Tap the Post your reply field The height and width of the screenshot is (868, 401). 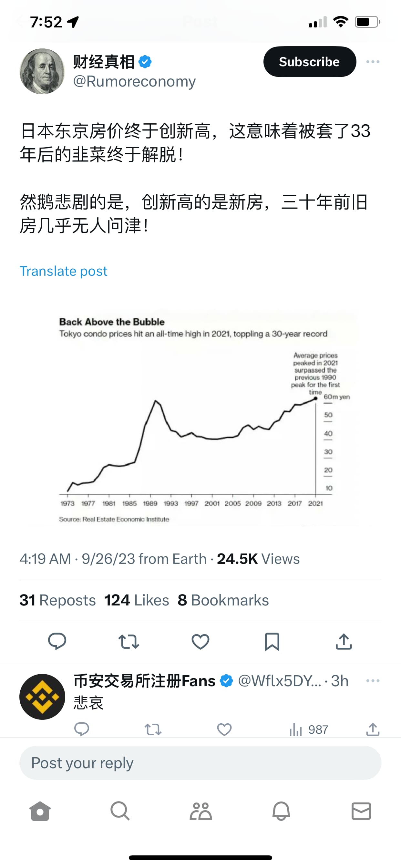[200, 763]
